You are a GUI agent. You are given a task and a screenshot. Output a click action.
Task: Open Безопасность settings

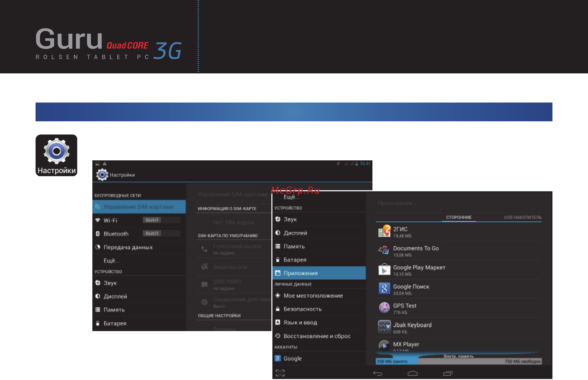319,309
